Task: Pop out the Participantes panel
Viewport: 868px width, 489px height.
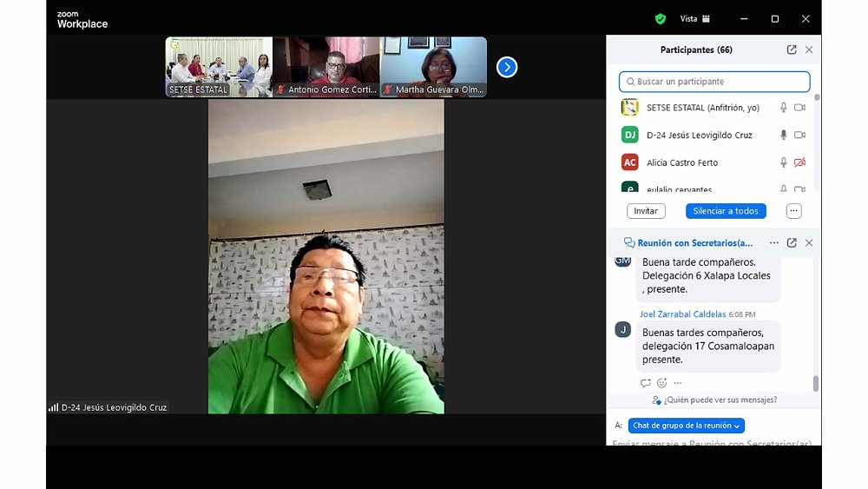Action: (x=792, y=50)
